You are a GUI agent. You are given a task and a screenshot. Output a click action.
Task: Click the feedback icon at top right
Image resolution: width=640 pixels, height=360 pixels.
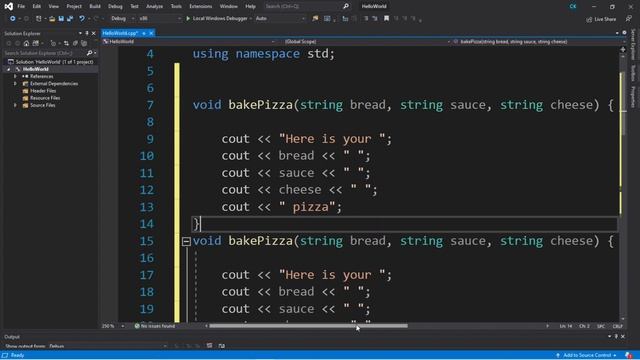(628, 19)
